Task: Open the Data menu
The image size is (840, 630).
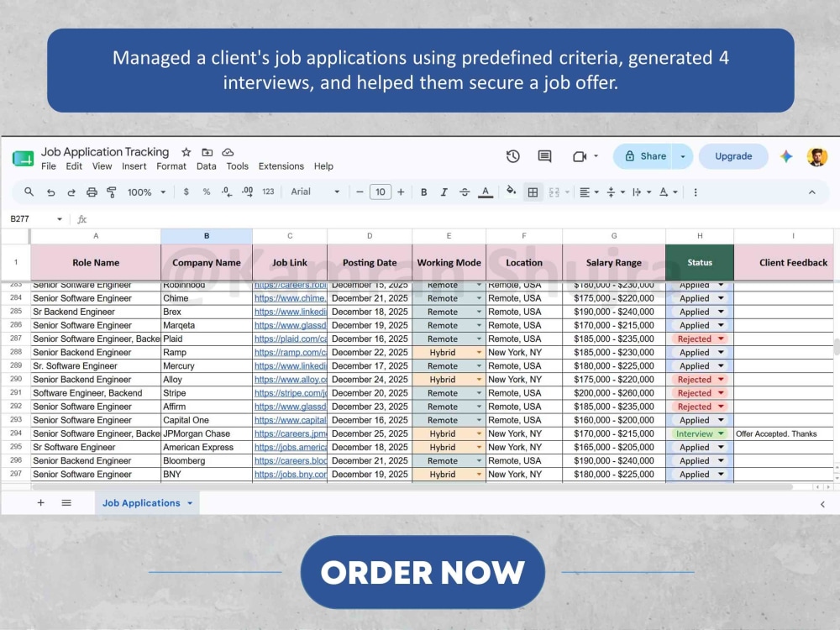Action: pyautogui.click(x=207, y=166)
